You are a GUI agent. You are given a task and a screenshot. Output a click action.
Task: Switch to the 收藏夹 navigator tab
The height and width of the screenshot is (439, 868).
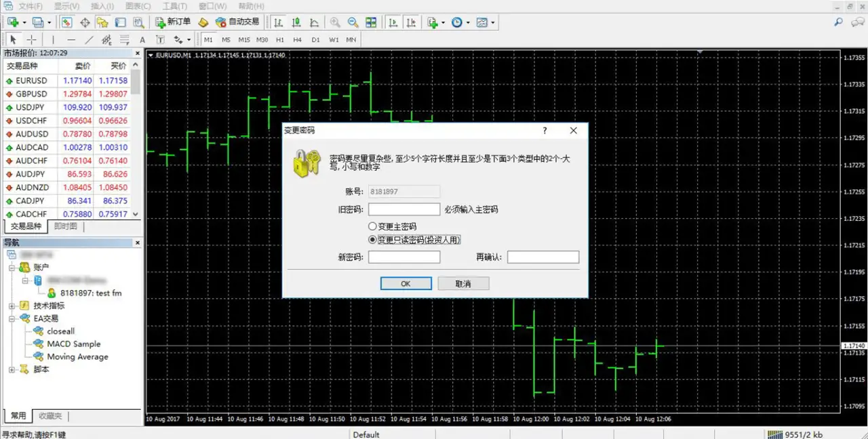[50, 416]
